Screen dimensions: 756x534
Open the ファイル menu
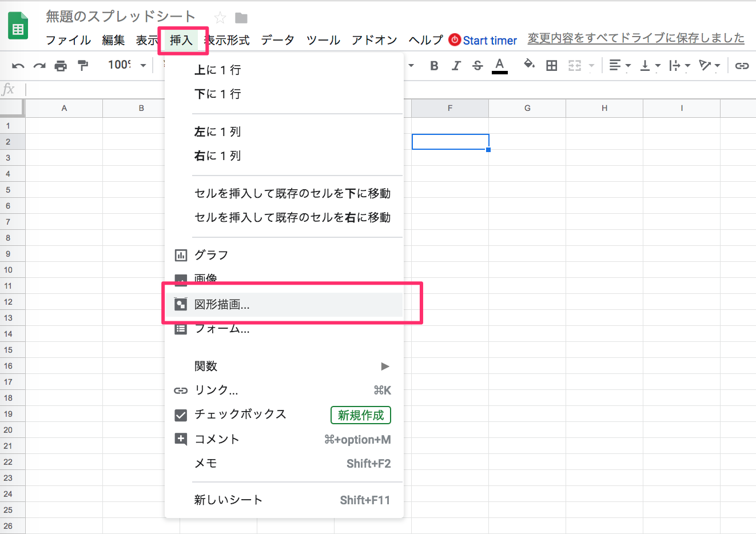[x=69, y=40]
